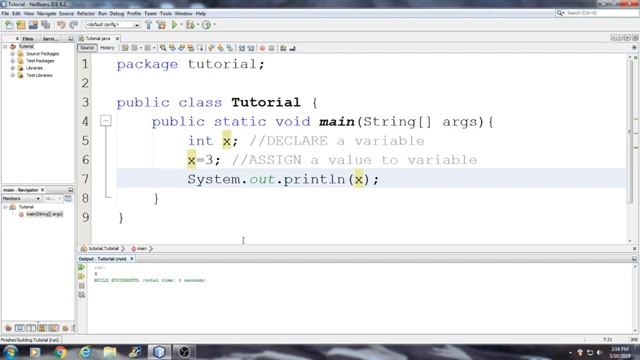This screenshot has height=360, width=640.
Task: Open the Tools menu
Action: (x=166, y=13)
